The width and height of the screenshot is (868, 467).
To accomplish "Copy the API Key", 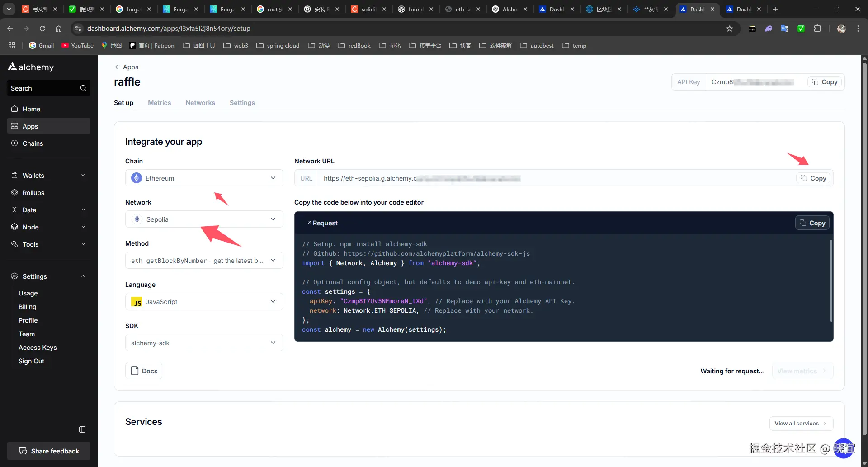I will point(825,82).
